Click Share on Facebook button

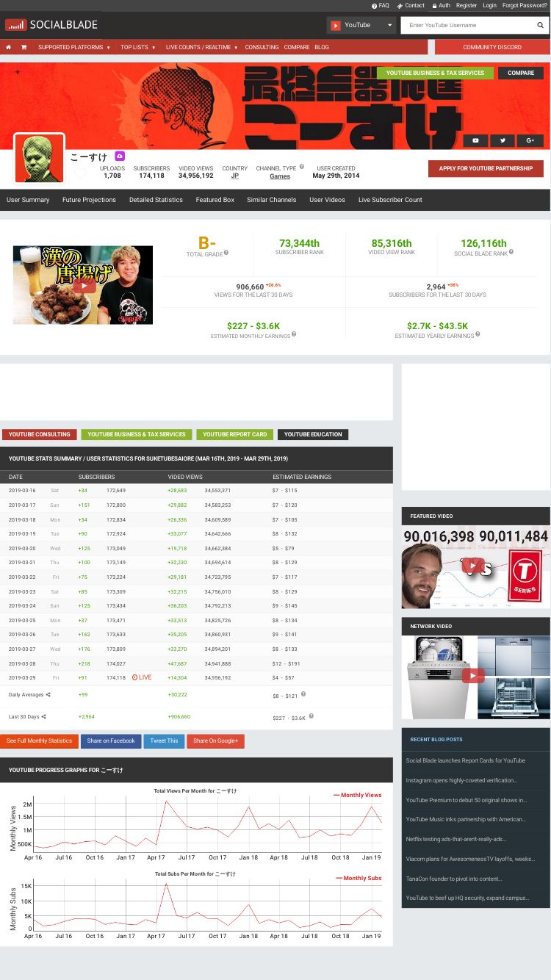[x=111, y=741]
